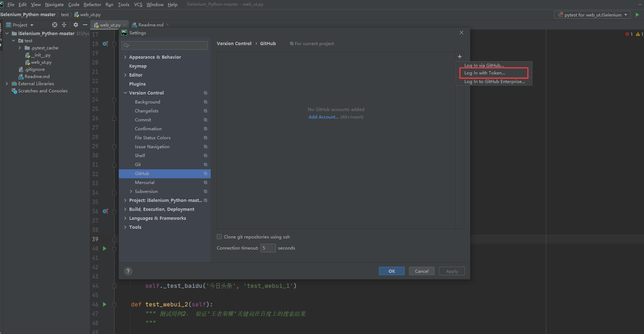Screen dimensions: 644x334
Task: Close the web_ut.py editor tab
Action: [125, 25]
